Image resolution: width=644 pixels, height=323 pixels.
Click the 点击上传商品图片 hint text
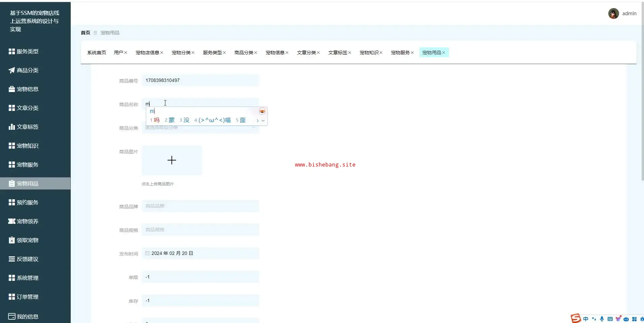coord(158,184)
